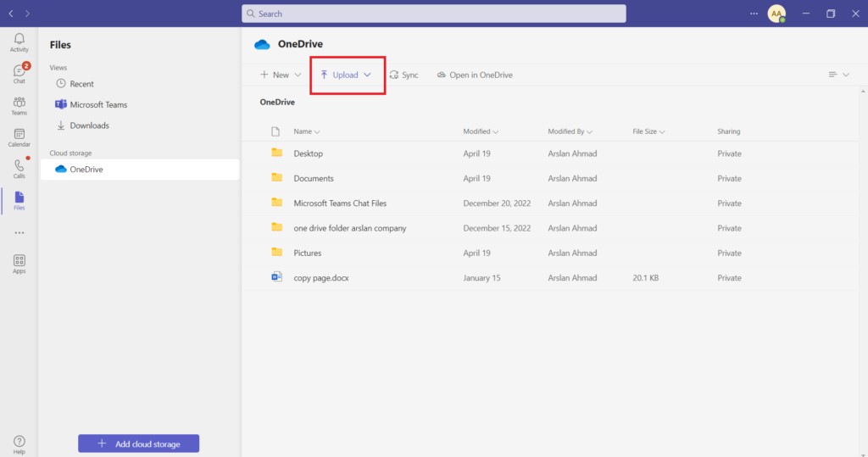Image resolution: width=868 pixels, height=457 pixels.
Task: Click 'Private' sharing cell for Desktop
Action: [x=729, y=153]
